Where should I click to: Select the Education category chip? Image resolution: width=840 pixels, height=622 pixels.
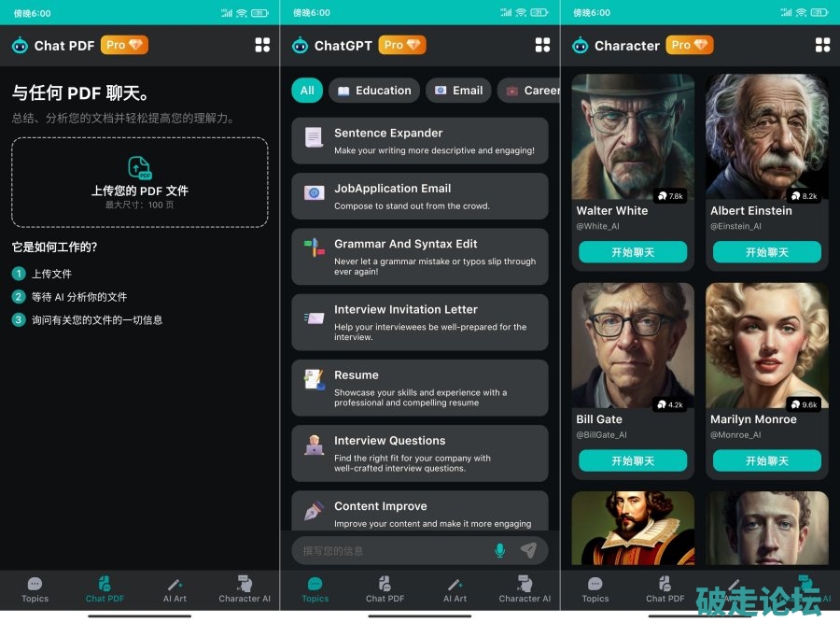click(373, 91)
